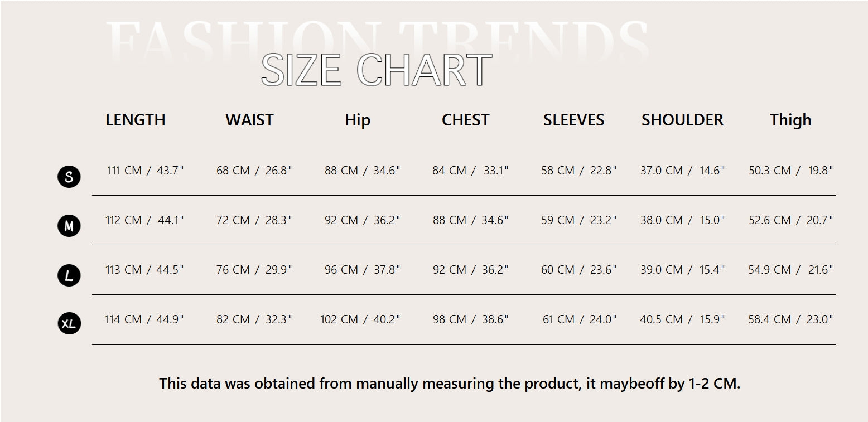Click the 52.6 CM / 20.7" thigh cell
Viewport: 868px width, 422px height.
[790, 220]
